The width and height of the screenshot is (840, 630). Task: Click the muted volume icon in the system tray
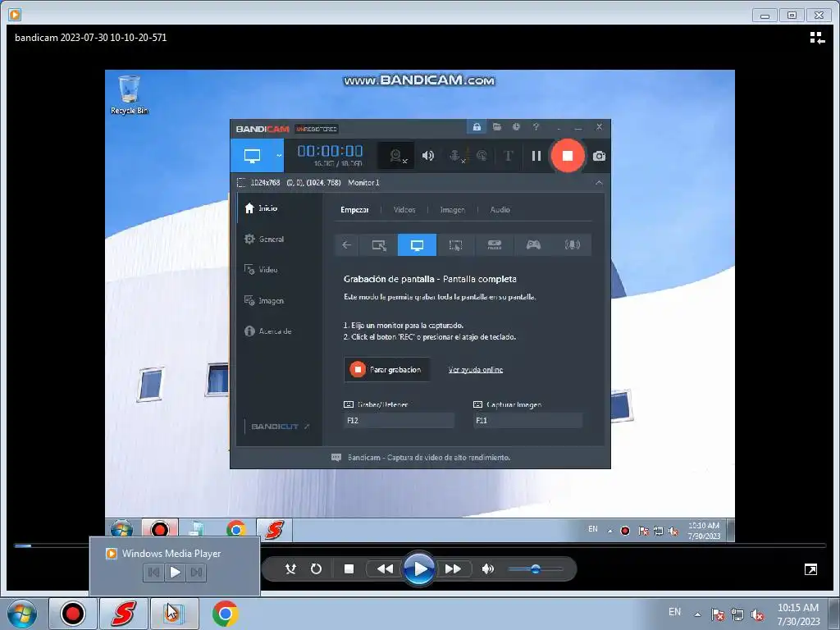coord(757,614)
